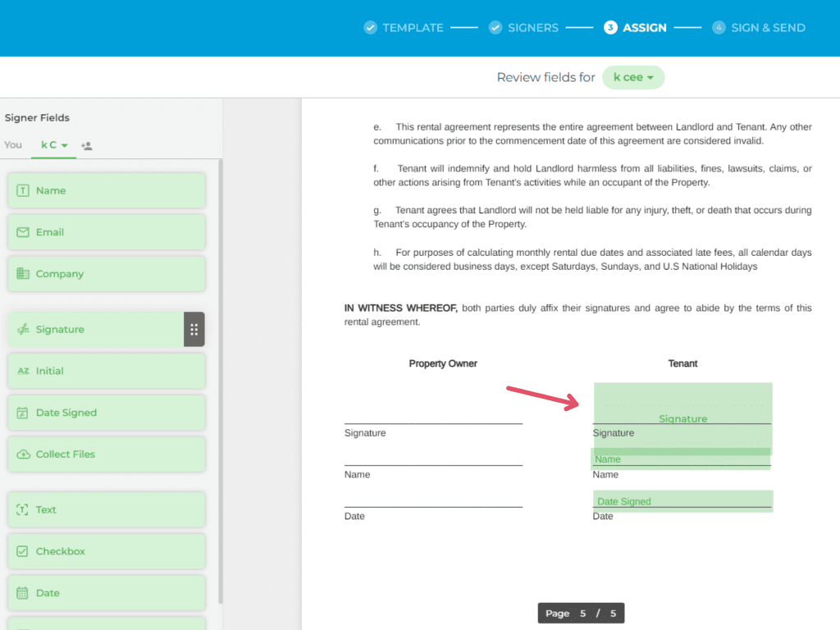The width and height of the screenshot is (840, 630).
Task: Click the Date field calendar icon
Action: 22,593
